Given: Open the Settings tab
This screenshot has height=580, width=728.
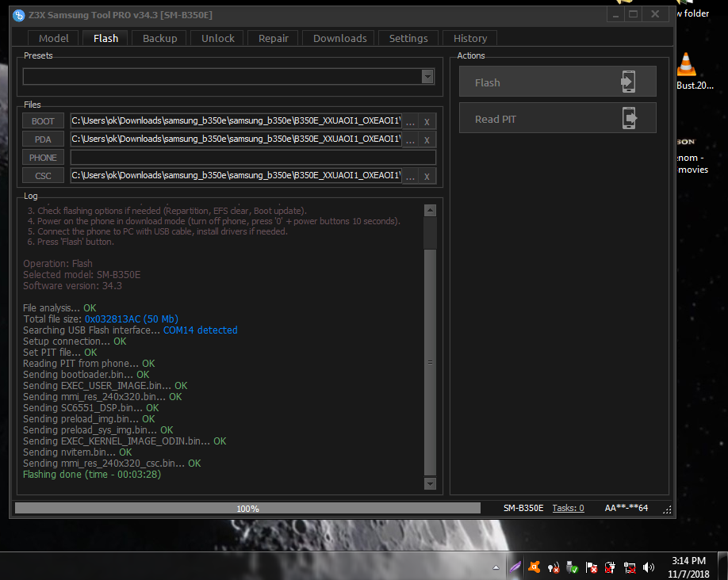Looking at the screenshot, I should [408, 38].
